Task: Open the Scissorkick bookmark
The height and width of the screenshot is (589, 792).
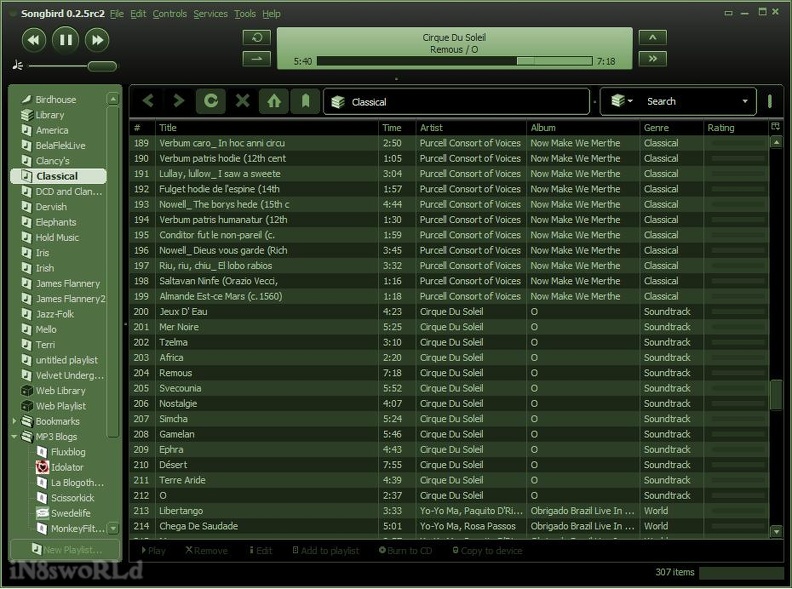Action: point(72,498)
